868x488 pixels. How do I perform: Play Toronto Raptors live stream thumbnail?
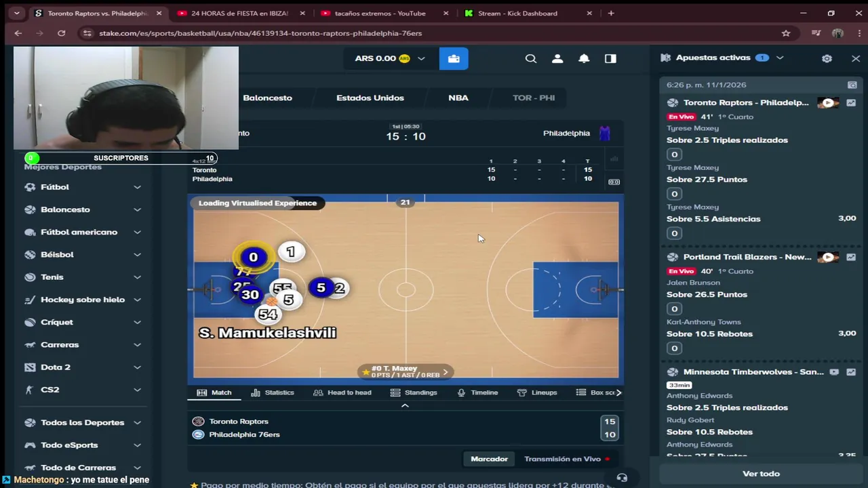pyautogui.click(x=828, y=103)
